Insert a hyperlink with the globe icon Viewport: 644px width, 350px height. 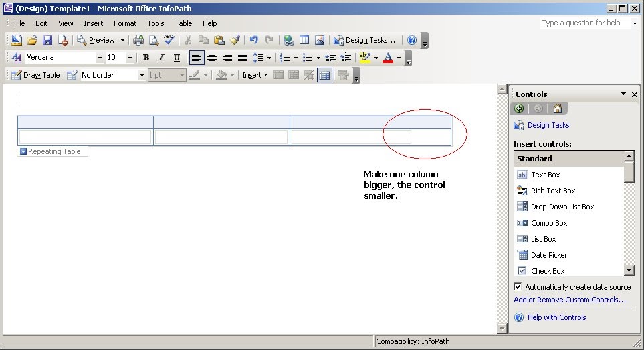[x=288, y=40]
